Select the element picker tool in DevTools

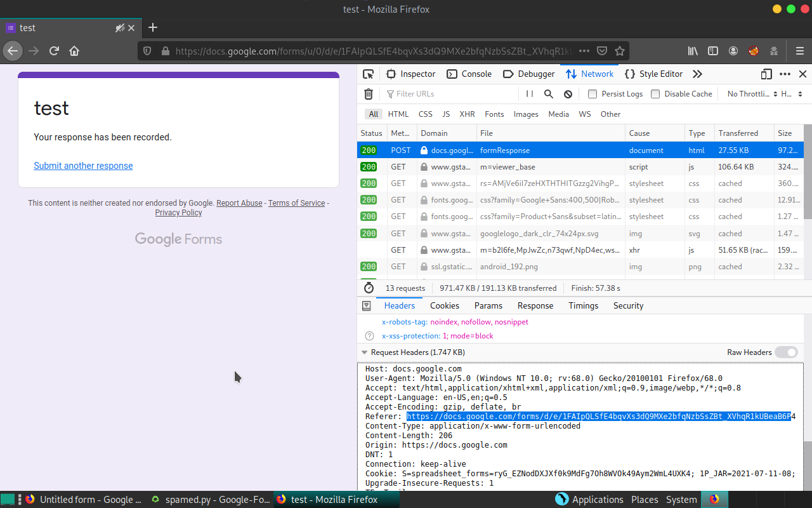pos(367,74)
